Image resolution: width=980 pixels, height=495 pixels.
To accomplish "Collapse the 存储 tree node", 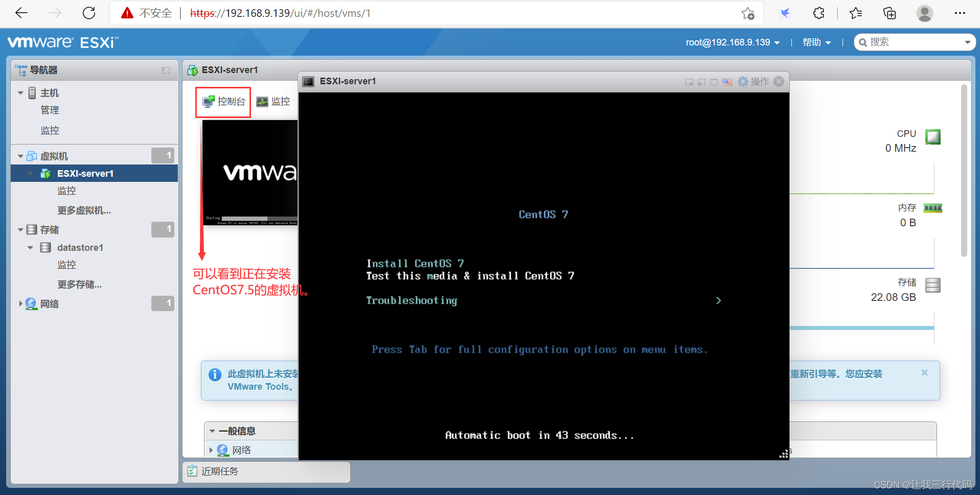I will (20, 229).
